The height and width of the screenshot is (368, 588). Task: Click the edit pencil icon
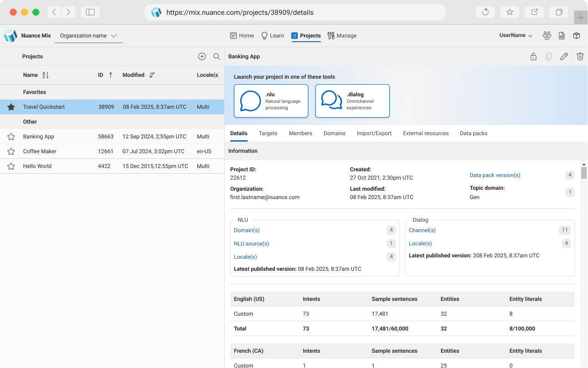tap(564, 56)
